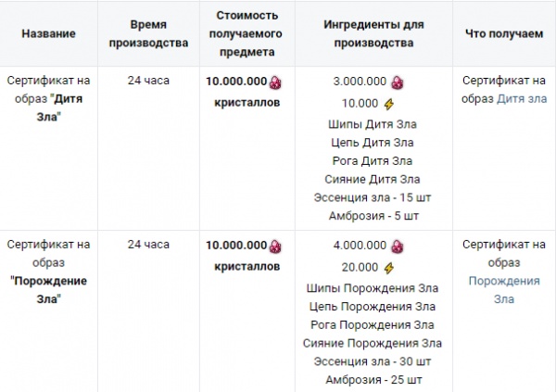Open the Дитя зла link
Image resolution: width=556 pixels, height=392 pixels.
pyautogui.click(x=522, y=98)
